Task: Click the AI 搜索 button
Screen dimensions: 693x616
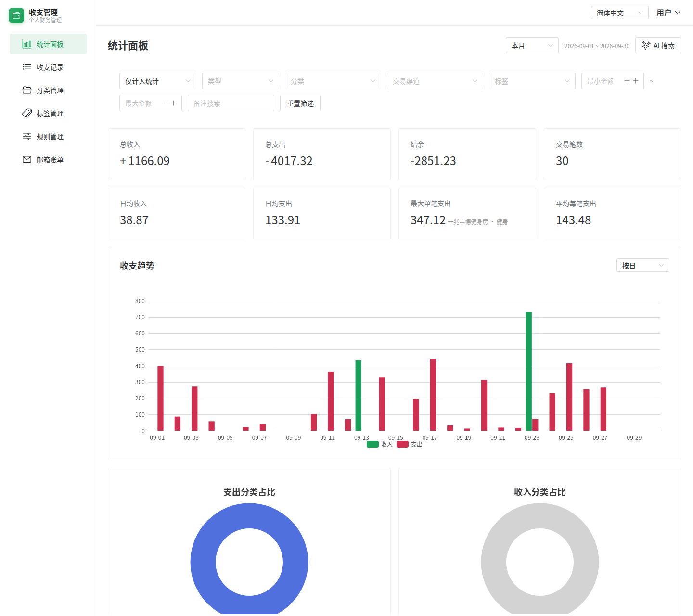Action: [x=658, y=45]
